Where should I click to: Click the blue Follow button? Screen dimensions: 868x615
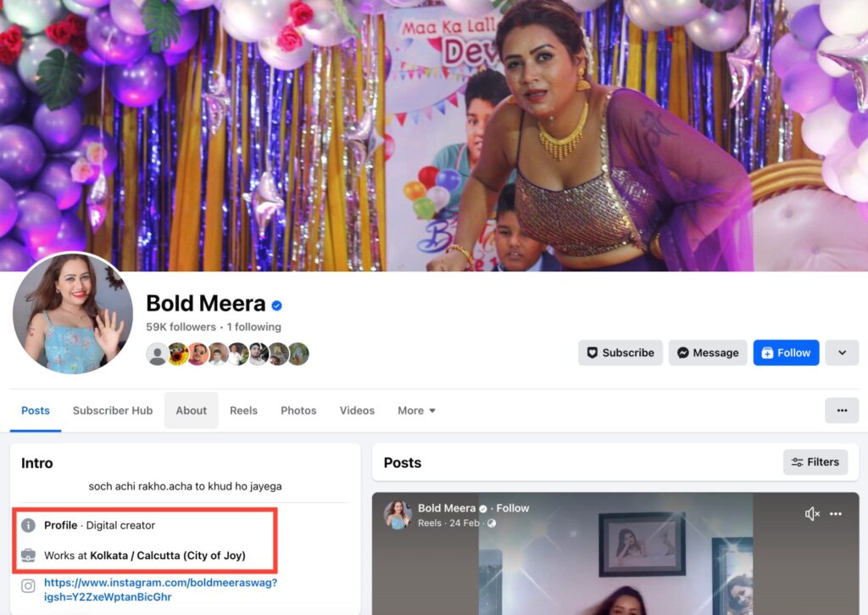click(786, 353)
